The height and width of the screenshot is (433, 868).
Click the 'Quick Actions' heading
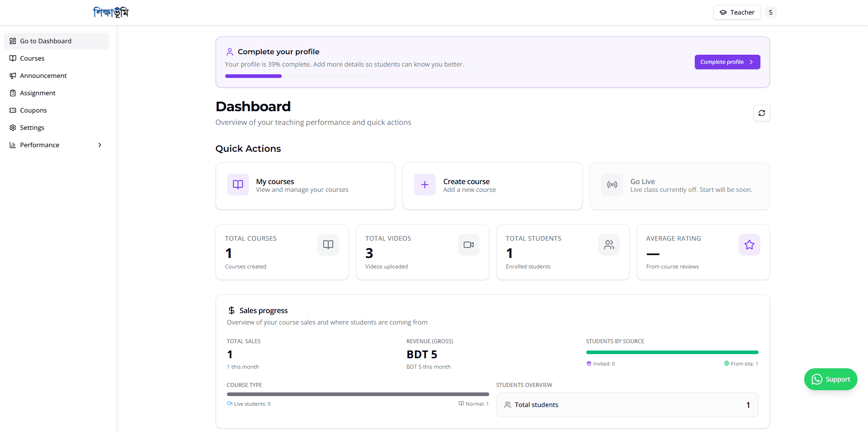[248, 149]
